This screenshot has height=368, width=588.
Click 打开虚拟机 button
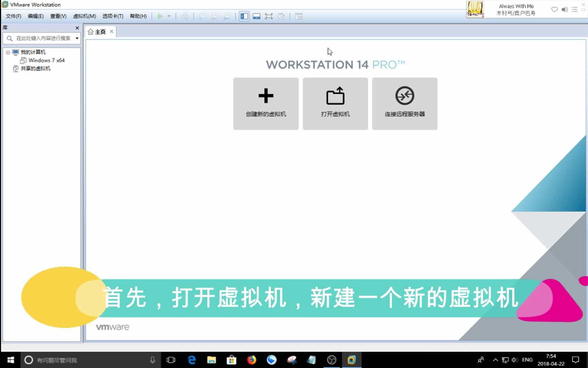tap(335, 104)
